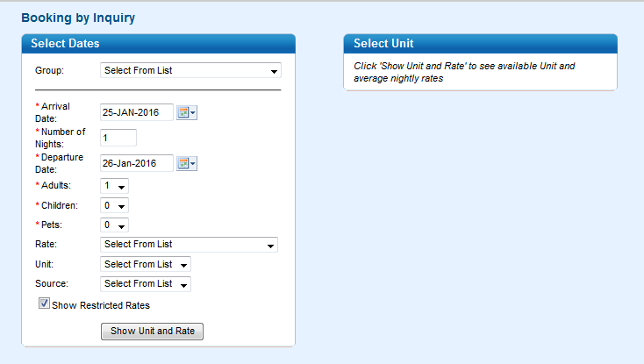This screenshot has height=364, width=644.
Task: Click the Select Unit instruction text
Action: [464, 72]
